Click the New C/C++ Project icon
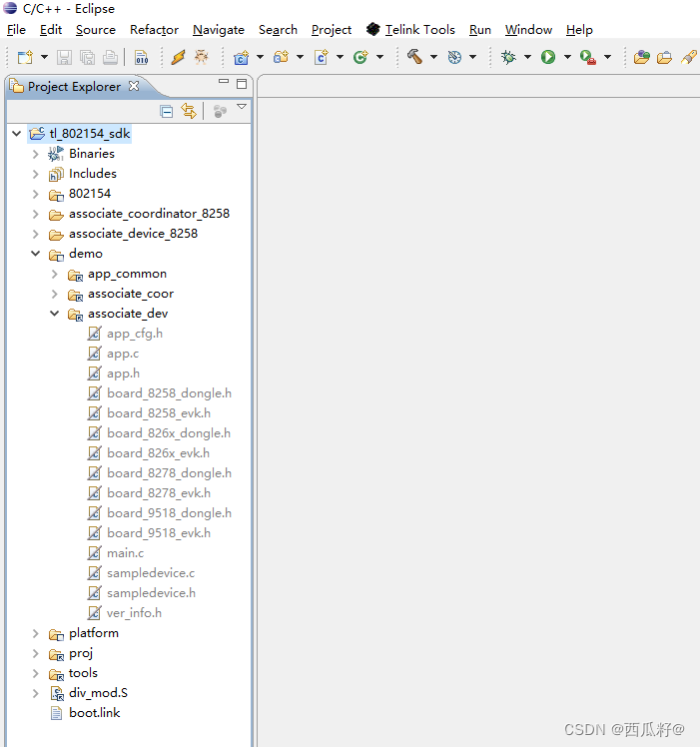 tap(242, 57)
